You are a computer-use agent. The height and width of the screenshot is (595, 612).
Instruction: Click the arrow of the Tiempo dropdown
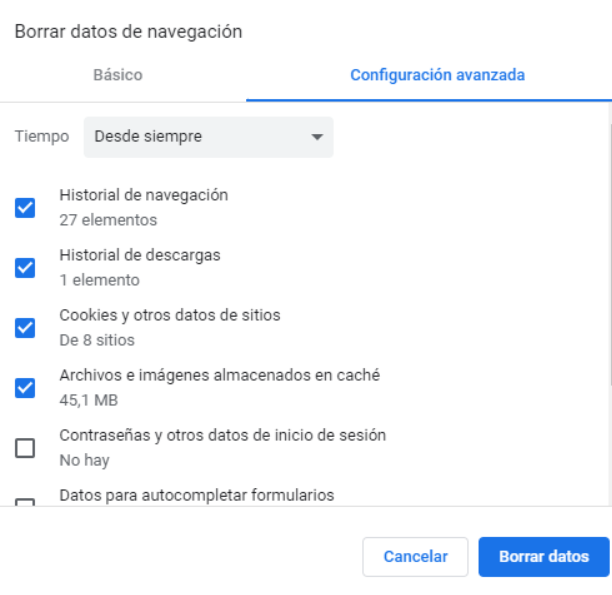317,137
